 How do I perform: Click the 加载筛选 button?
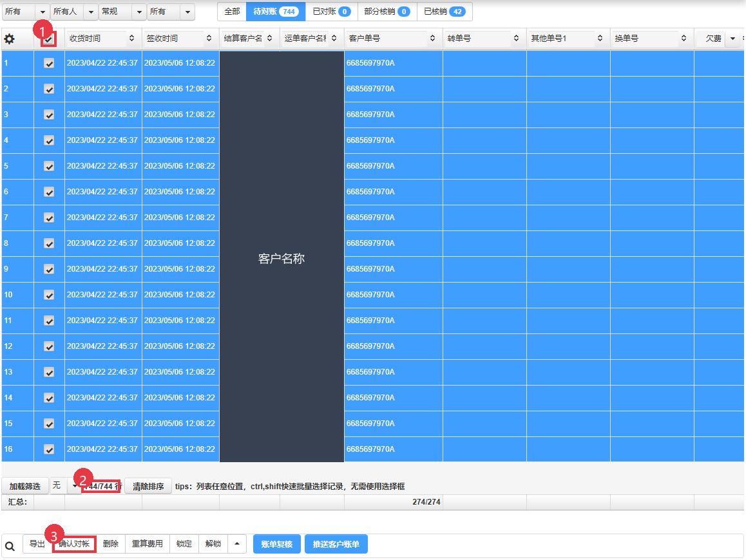[x=25, y=487]
